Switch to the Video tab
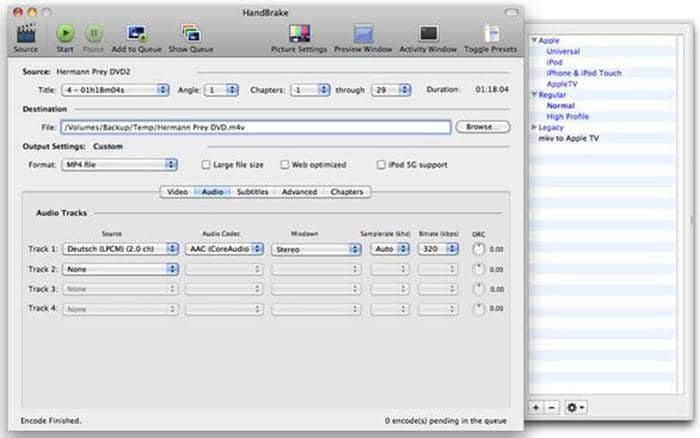This screenshot has width=700, height=438. pos(177,191)
